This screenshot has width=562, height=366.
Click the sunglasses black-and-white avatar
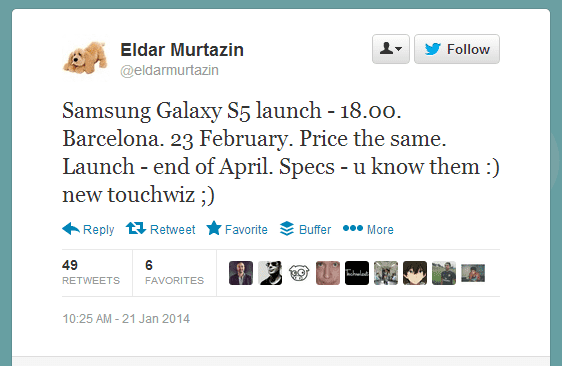coord(270,273)
